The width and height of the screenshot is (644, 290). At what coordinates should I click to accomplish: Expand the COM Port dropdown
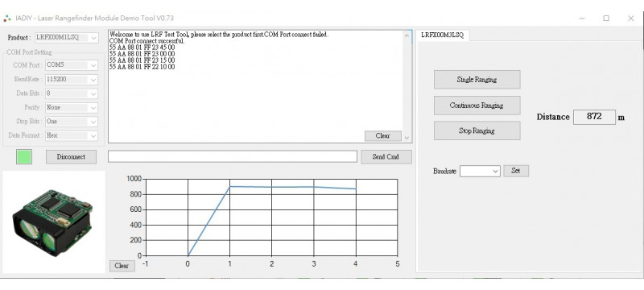[x=72, y=65]
